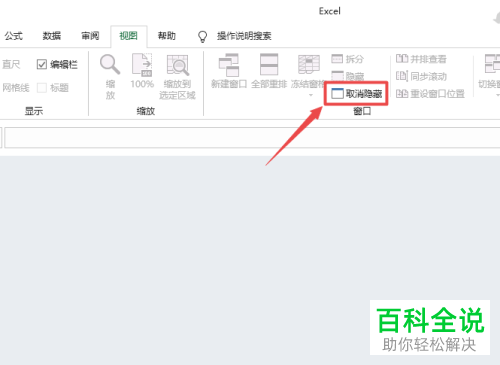
Task: Open the Help (帮助) tab
Action: click(167, 36)
